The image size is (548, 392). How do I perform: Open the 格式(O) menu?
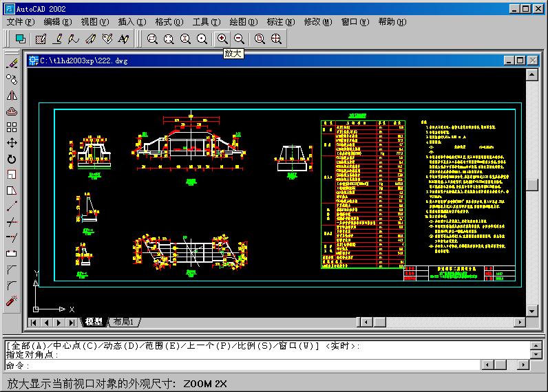[169, 22]
